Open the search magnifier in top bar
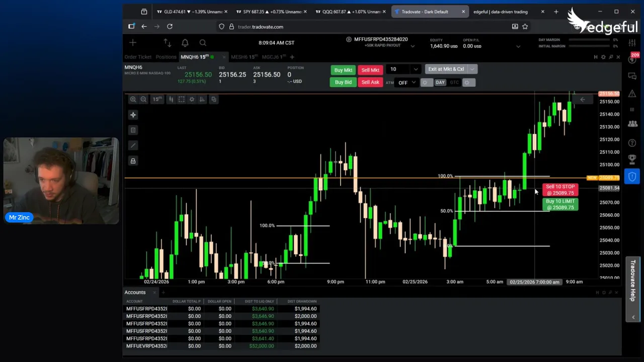 click(x=203, y=43)
